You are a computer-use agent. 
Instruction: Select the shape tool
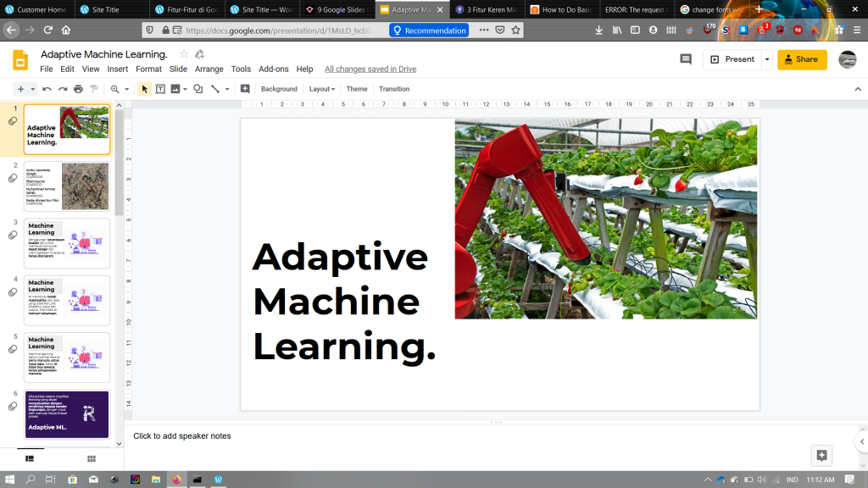198,89
